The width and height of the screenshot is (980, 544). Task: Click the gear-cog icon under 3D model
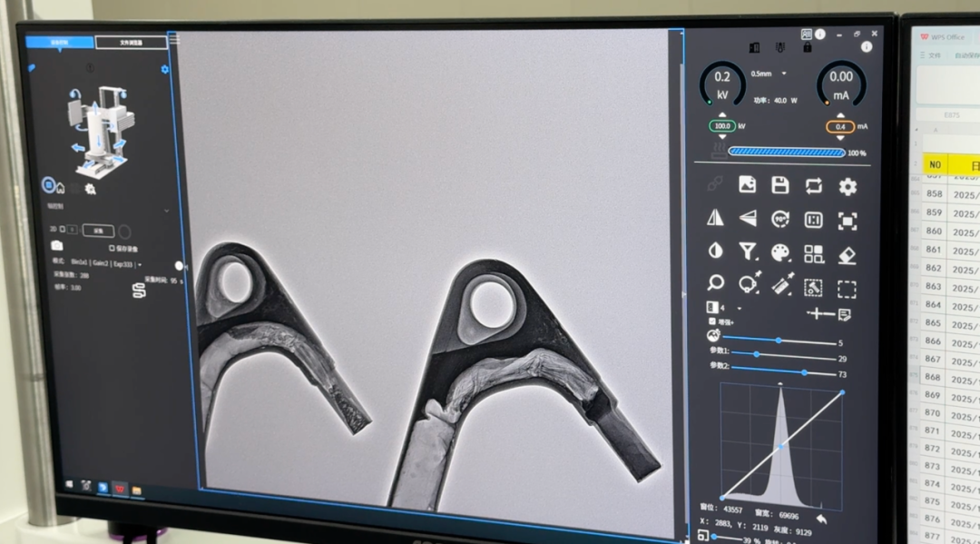pos(91,189)
